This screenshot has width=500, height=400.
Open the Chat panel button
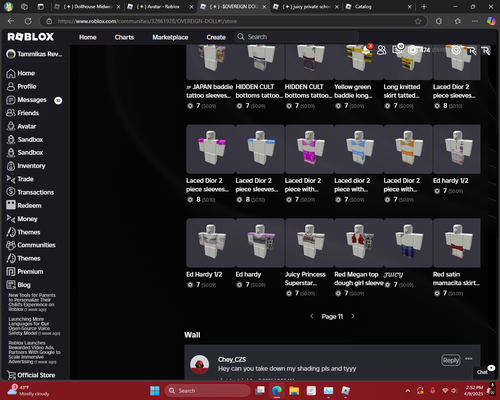(x=482, y=372)
